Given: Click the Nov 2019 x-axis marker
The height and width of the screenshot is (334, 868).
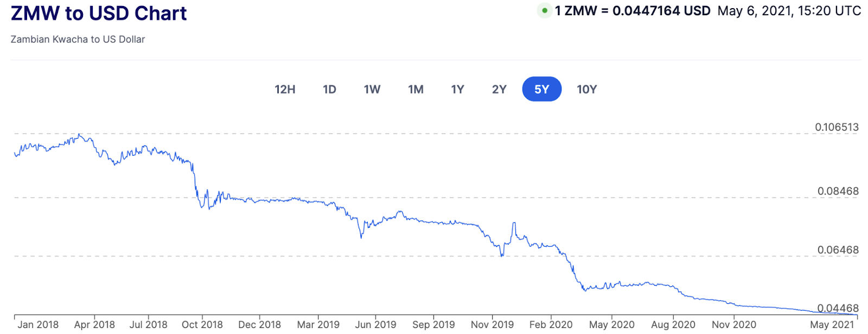Looking at the screenshot, I should tap(492, 324).
